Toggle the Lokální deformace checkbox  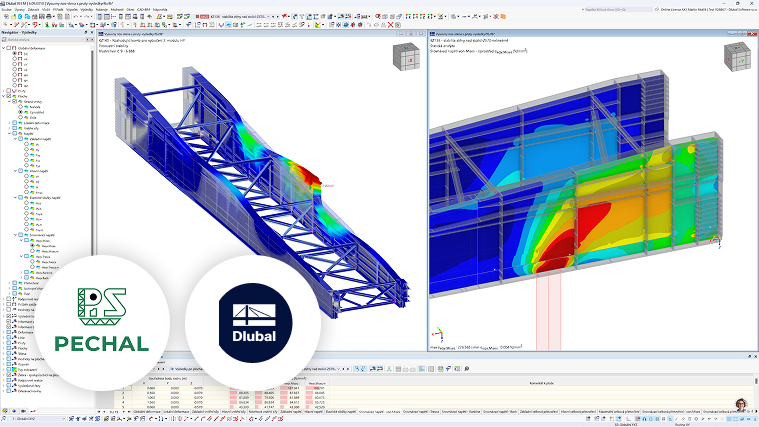click(x=15, y=123)
